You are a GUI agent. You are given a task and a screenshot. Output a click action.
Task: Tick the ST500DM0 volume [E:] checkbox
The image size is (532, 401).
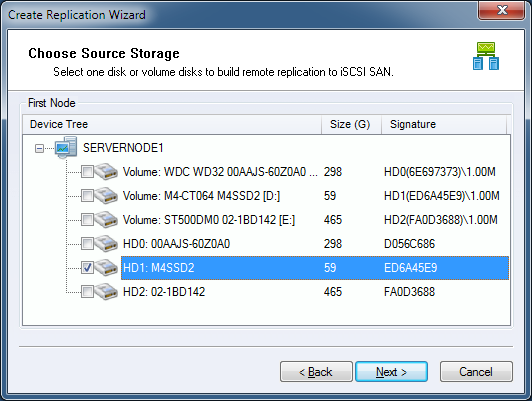click(87, 220)
